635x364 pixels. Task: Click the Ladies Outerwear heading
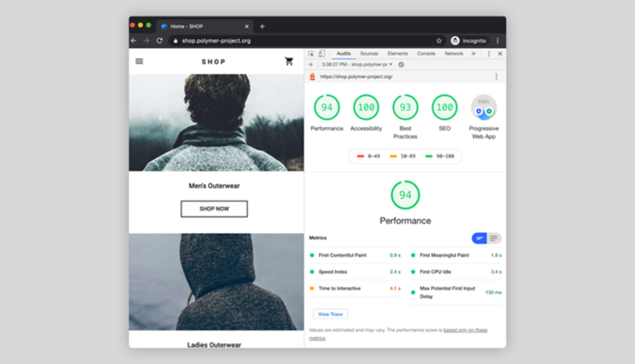214,345
